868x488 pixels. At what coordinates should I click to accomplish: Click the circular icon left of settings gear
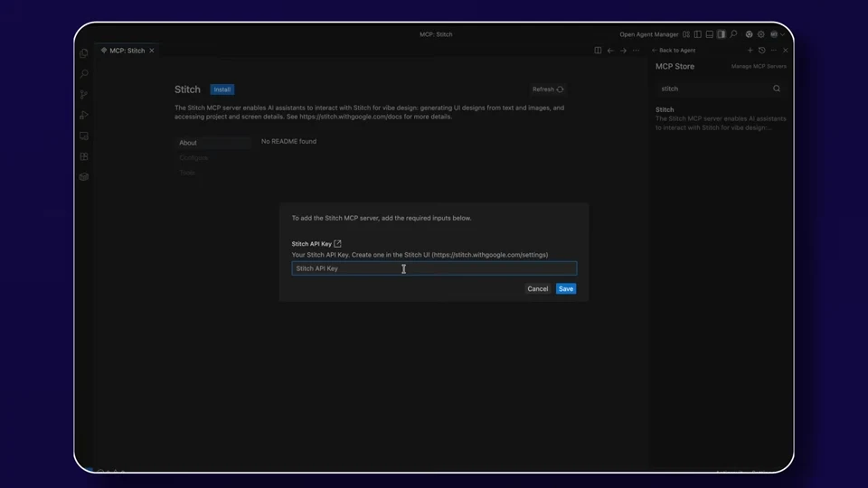[x=749, y=34]
